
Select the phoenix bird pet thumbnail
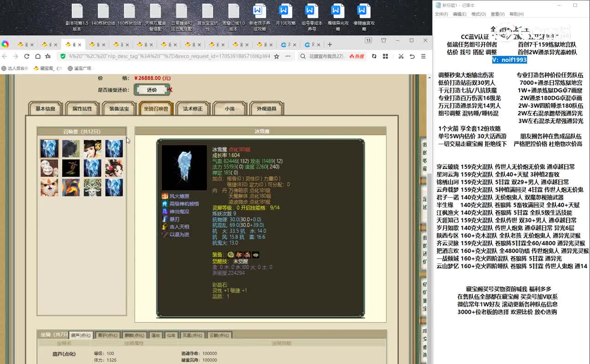tap(71, 188)
